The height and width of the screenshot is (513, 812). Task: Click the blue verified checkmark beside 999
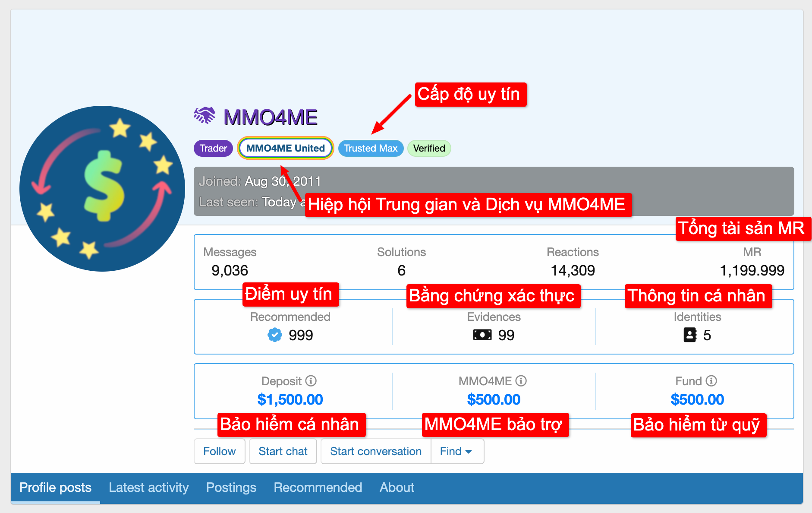pos(275,335)
